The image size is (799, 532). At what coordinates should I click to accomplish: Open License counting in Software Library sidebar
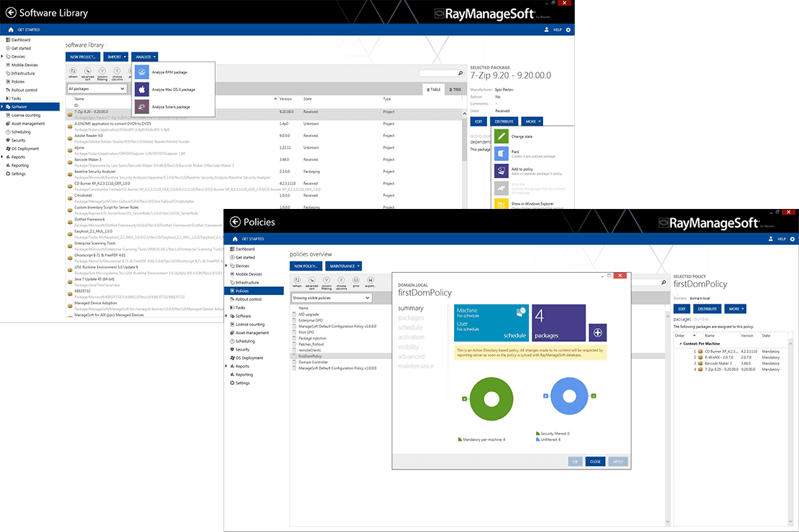click(25, 115)
